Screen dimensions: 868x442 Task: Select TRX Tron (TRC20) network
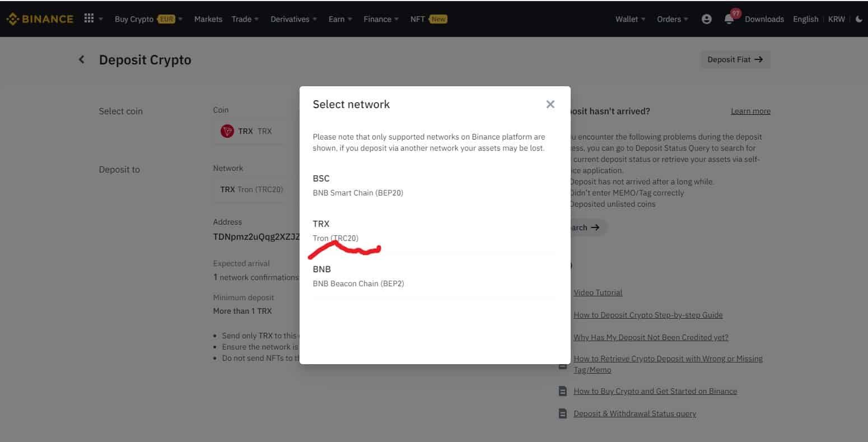coord(335,231)
